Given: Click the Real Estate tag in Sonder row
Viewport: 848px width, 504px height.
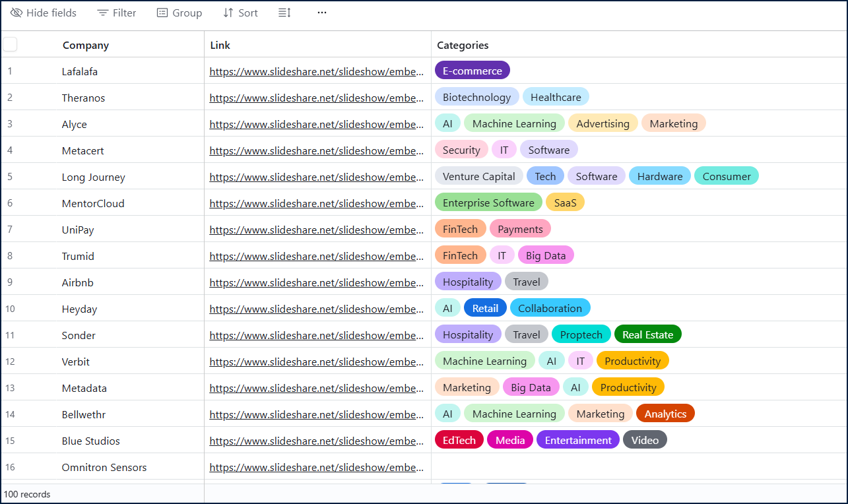Looking at the screenshot, I should coord(648,334).
